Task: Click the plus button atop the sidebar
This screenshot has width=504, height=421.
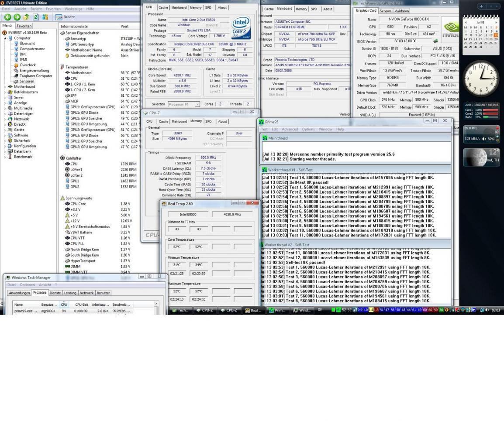Action: 481,6
